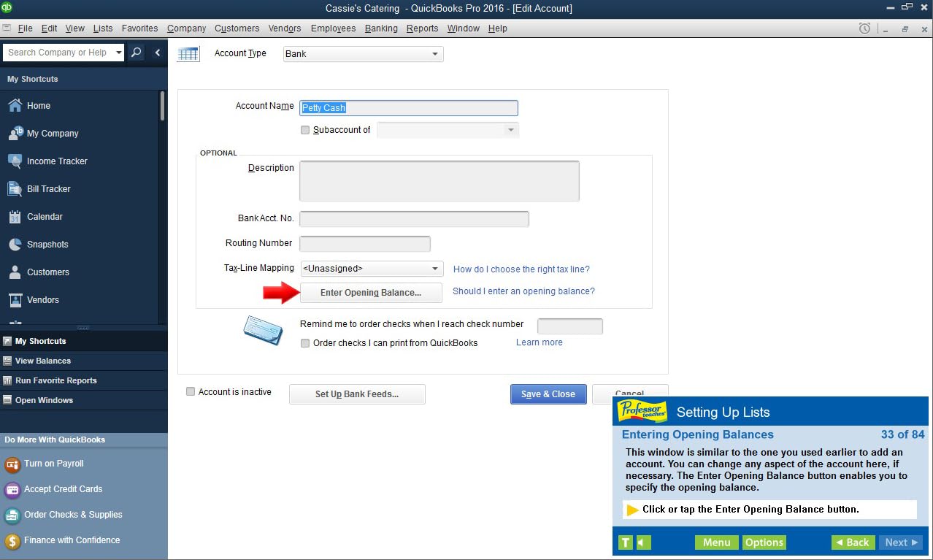The image size is (933, 560).
Task: Click the Enter Opening Balance button
Action: [371, 293]
